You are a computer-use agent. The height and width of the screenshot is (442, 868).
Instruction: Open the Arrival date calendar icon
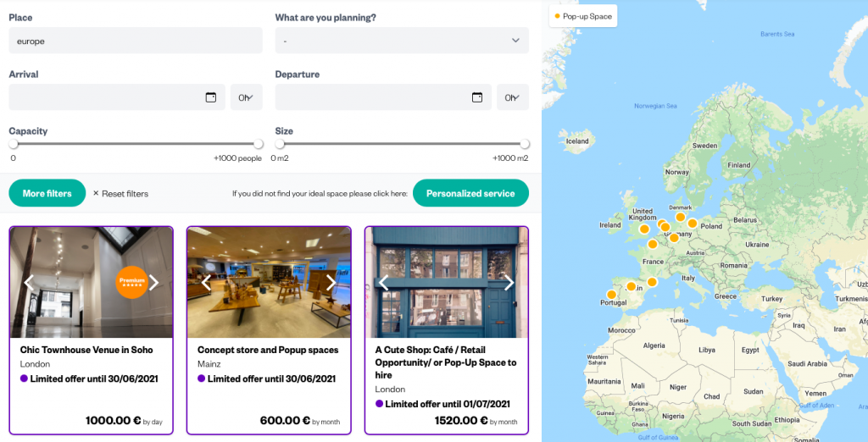point(211,97)
